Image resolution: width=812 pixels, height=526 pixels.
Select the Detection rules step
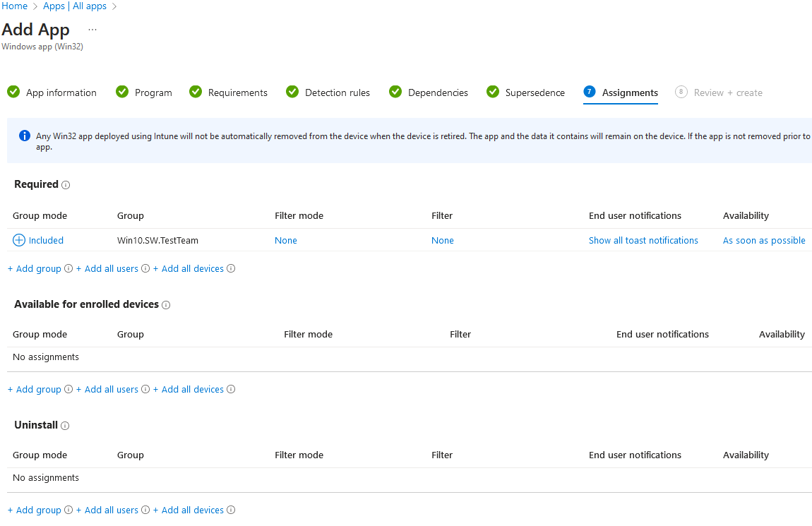click(337, 92)
